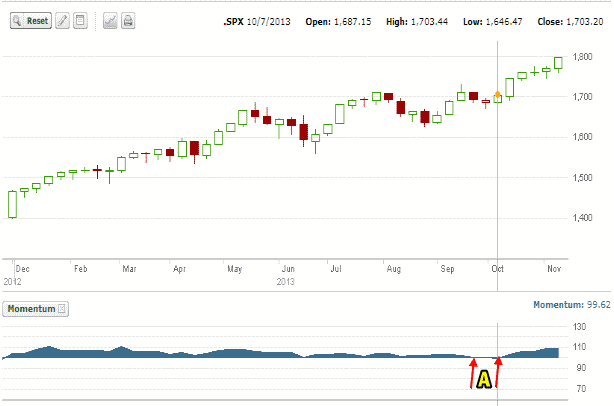Open the notes panel icon

tap(80, 21)
